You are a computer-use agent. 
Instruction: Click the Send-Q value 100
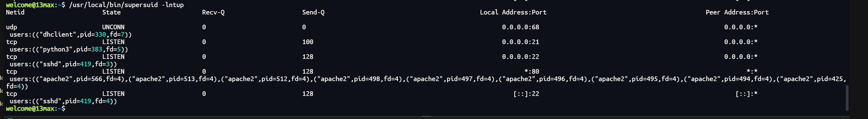(x=308, y=42)
